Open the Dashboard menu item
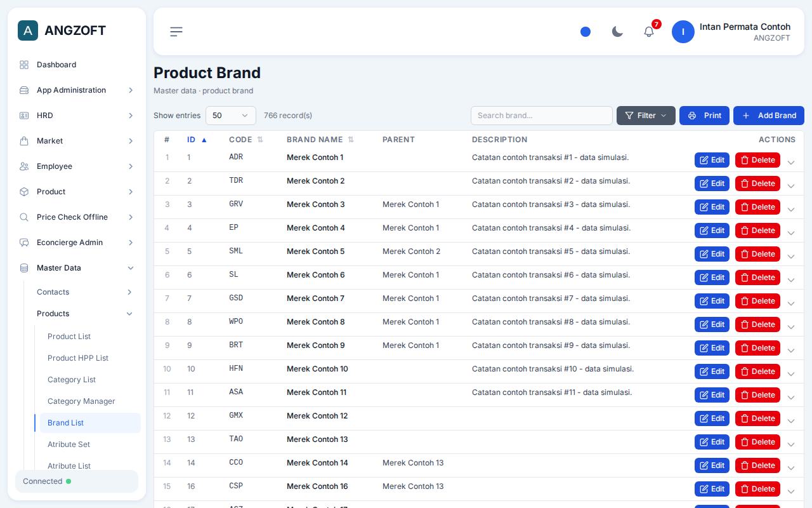 click(x=77, y=65)
